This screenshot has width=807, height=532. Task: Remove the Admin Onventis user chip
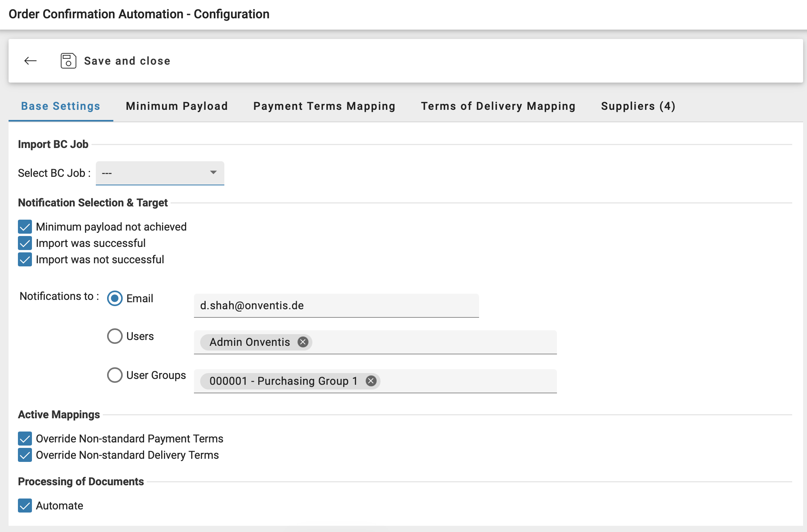[x=303, y=342]
